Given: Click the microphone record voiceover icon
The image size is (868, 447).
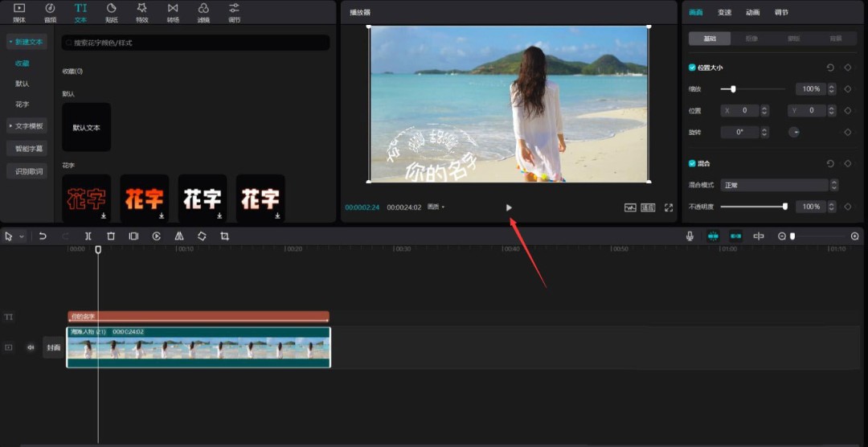Looking at the screenshot, I should coord(690,236).
